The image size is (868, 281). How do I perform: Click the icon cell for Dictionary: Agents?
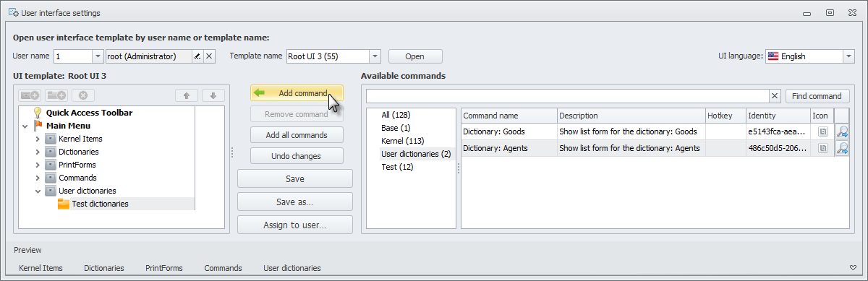click(x=822, y=148)
